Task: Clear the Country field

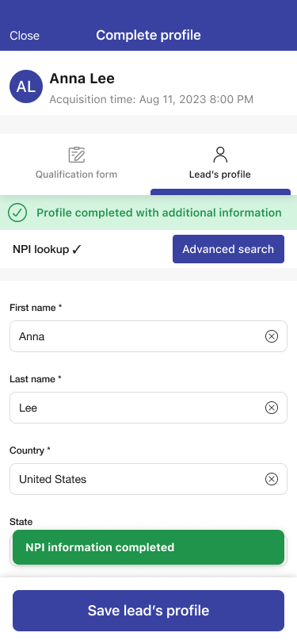Action: pos(271,479)
